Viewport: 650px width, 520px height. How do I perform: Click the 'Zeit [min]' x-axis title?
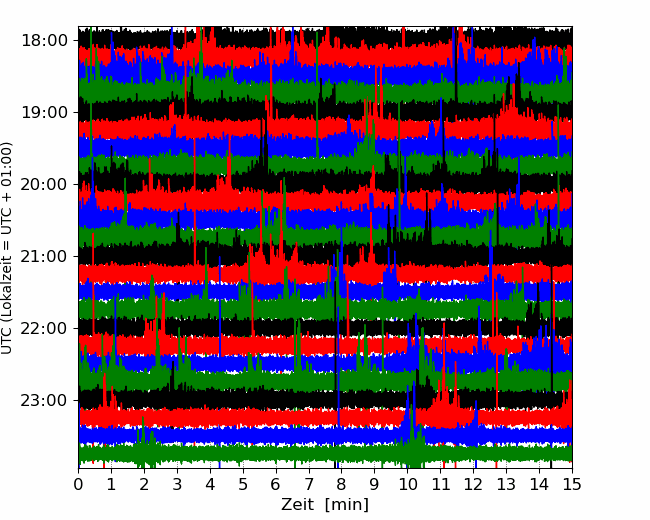pos(325,505)
